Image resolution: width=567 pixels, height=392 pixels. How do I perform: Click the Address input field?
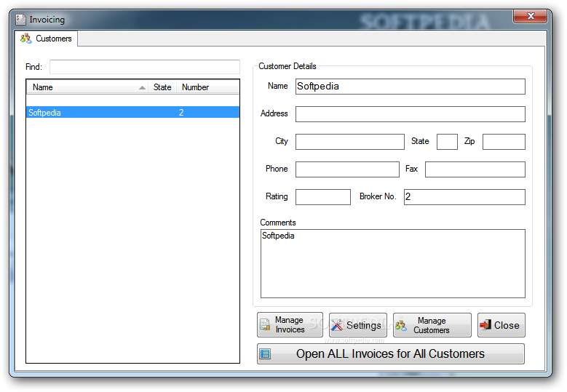pos(411,113)
